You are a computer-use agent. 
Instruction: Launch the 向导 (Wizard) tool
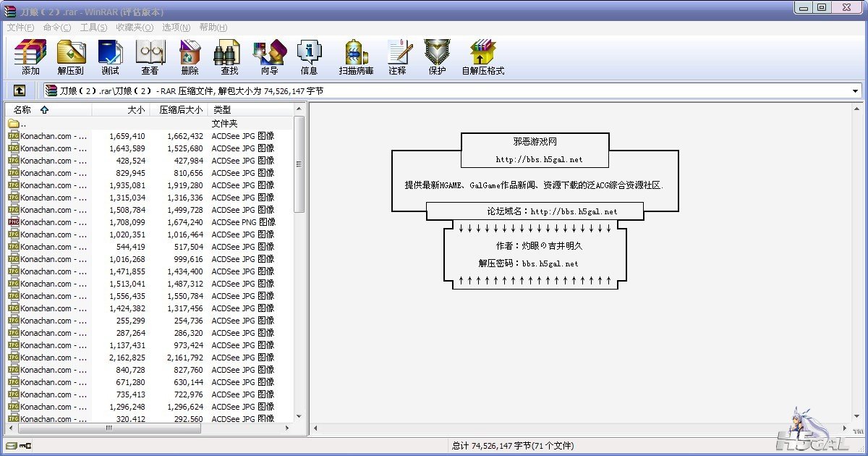click(x=269, y=56)
